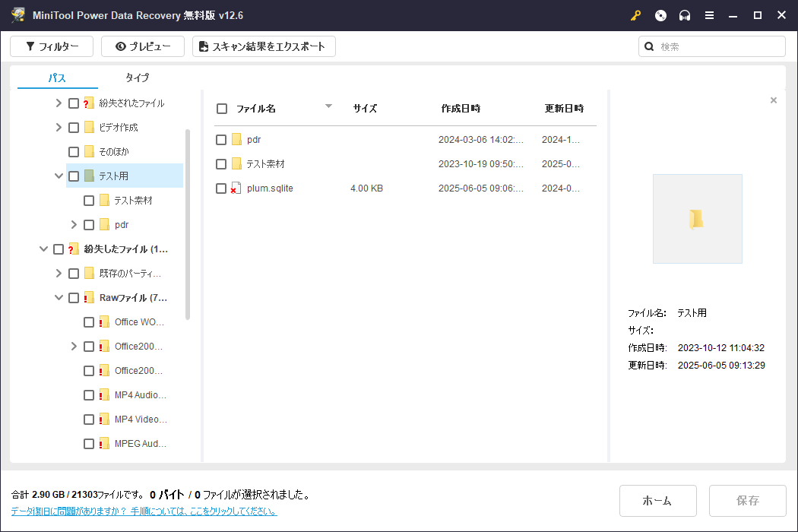The width and height of the screenshot is (798, 532).
Task: Check the MP4 Video tree checkbox
Action: pos(89,420)
